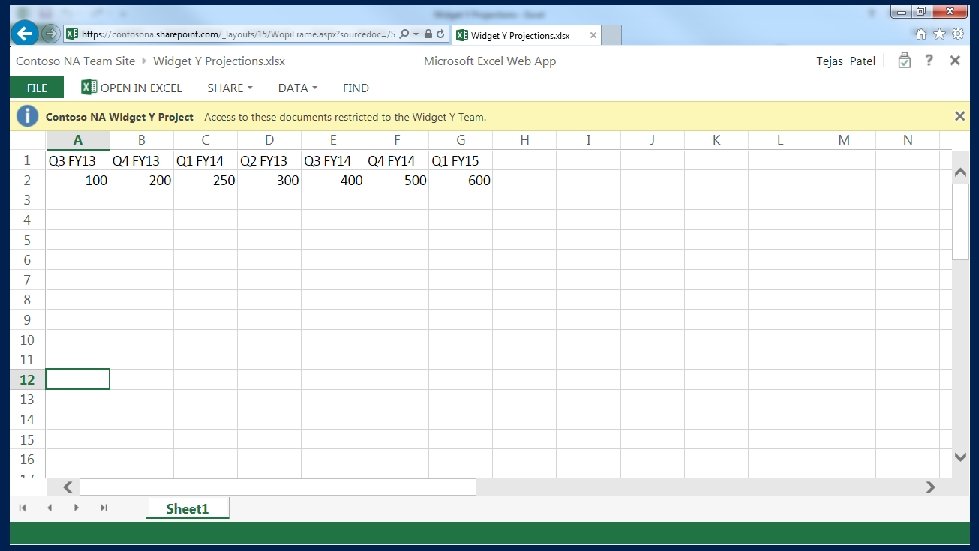979x551 pixels.
Task: Click the info icon in the yellow notification bar
Action: click(x=27, y=116)
